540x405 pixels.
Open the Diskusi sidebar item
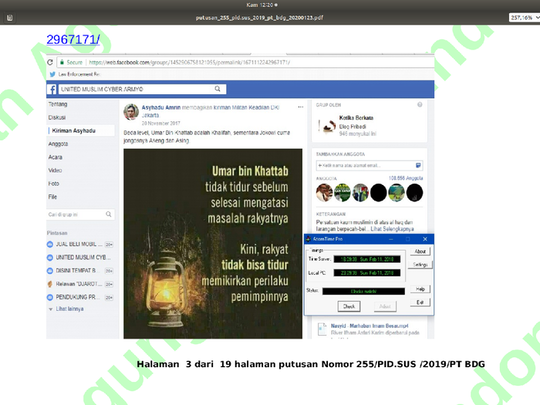pos(57,117)
